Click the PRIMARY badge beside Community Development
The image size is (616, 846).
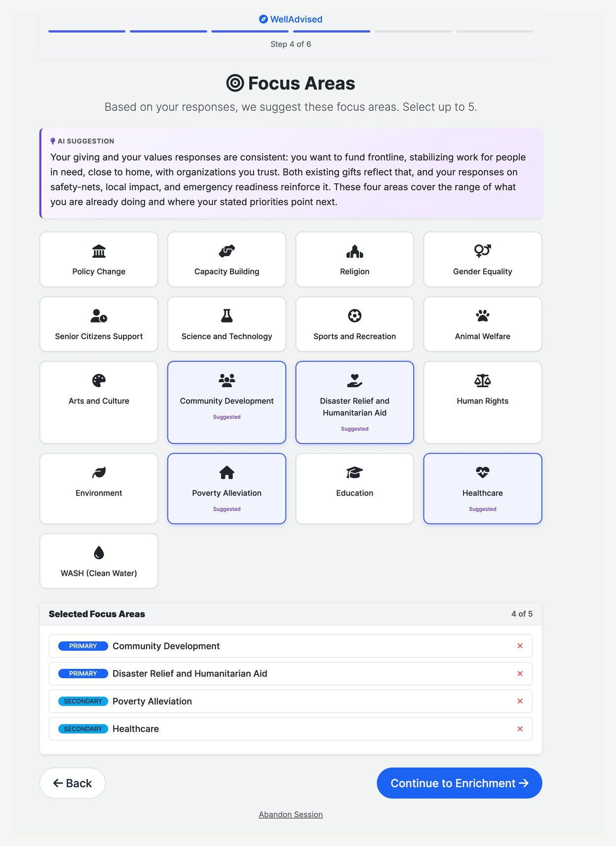pos(83,646)
